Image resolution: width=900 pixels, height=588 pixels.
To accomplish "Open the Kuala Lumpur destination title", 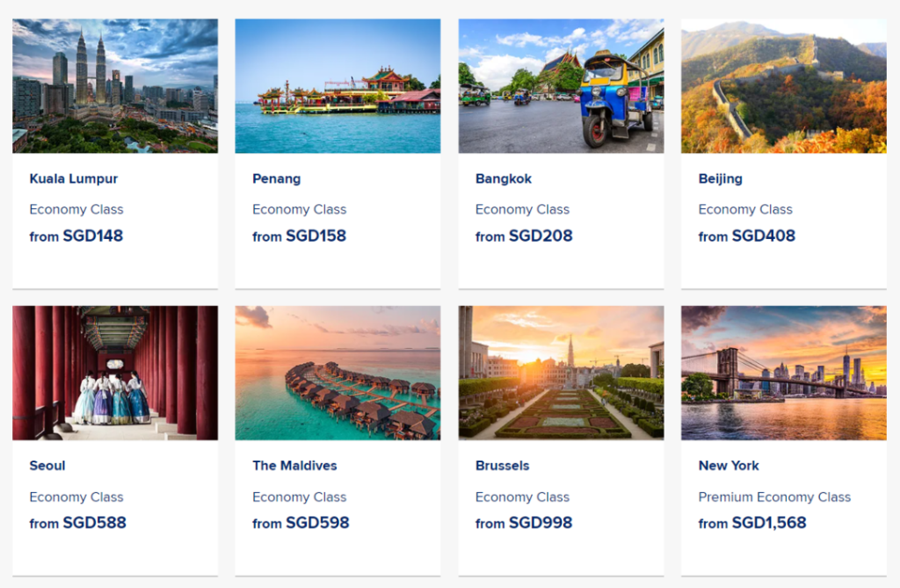I will [74, 178].
